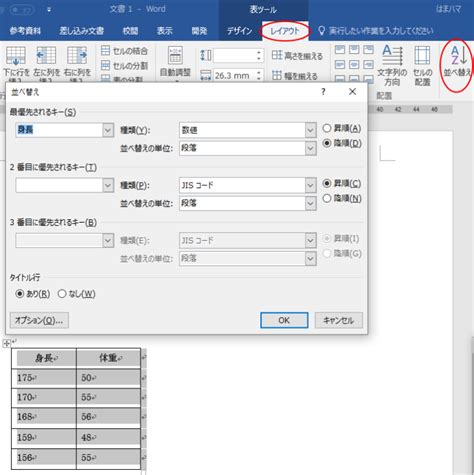The image size is (474, 475).
Task: Click Text Direction (文字列の方向) icon
Action: tap(392, 55)
